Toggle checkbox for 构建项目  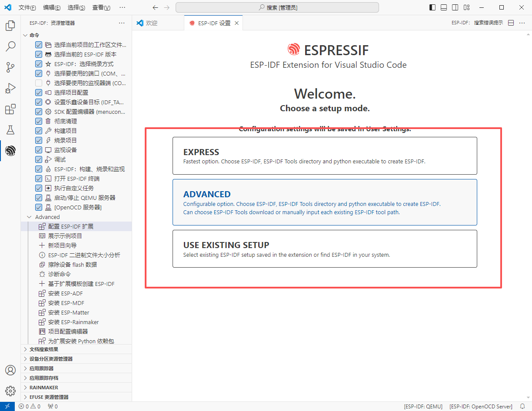point(39,131)
